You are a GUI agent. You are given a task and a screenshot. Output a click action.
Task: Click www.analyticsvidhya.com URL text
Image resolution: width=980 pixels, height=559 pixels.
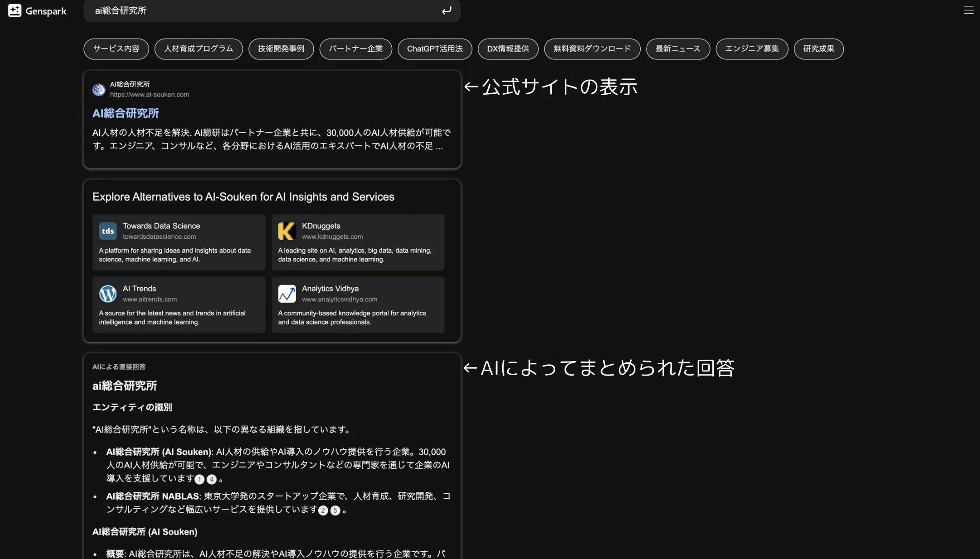click(340, 299)
